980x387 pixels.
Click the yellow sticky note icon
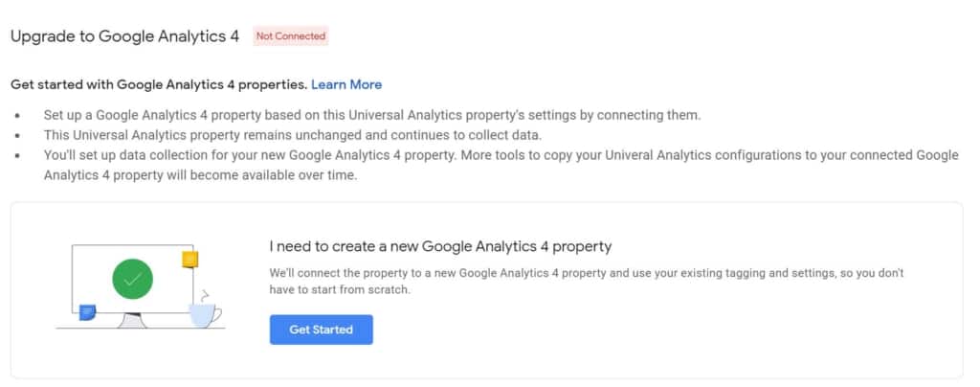click(x=190, y=259)
